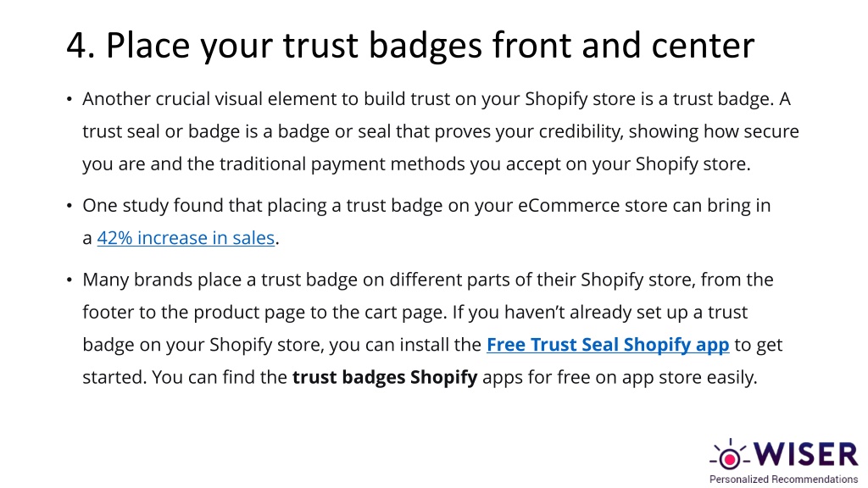Click the "One study found" sentence

click(x=149, y=205)
